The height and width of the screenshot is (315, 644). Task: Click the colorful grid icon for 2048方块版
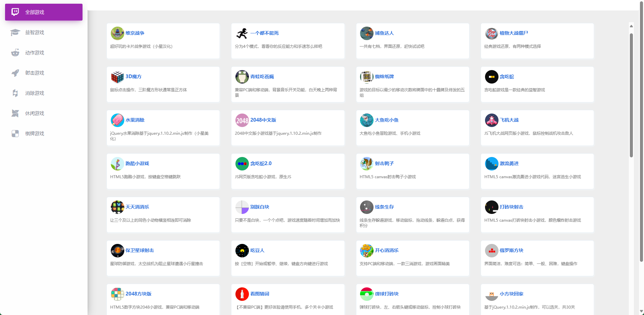[x=117, y=294]
